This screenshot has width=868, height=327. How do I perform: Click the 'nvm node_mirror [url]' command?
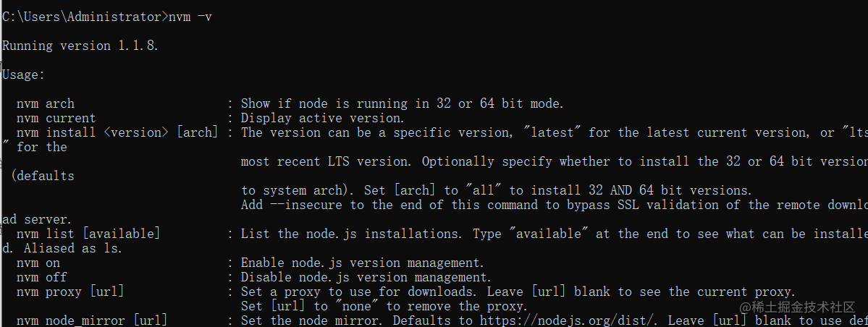point(92,320)
